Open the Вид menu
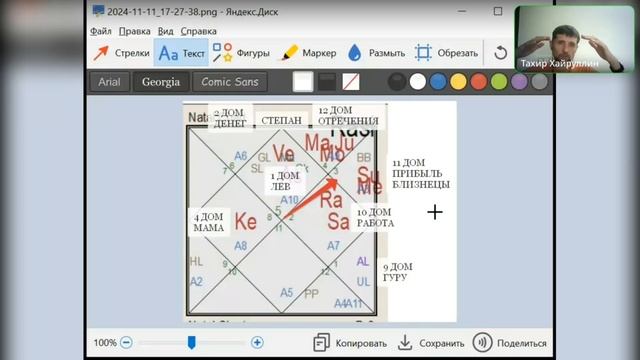Screen dimensions: 640x360 (166, 31)
